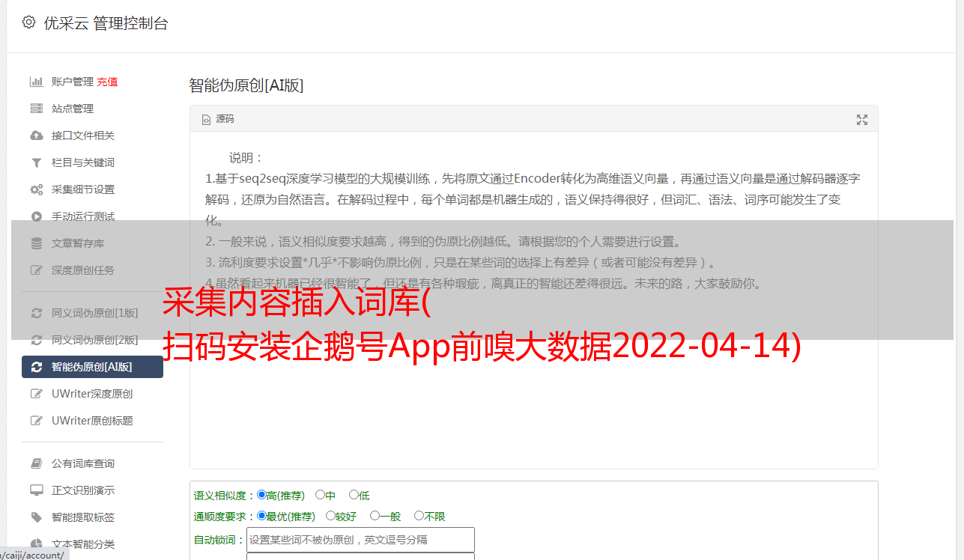Select 较好 for 通顺度要求
This screenshot has width=964, height=560.
coord(330,516)
